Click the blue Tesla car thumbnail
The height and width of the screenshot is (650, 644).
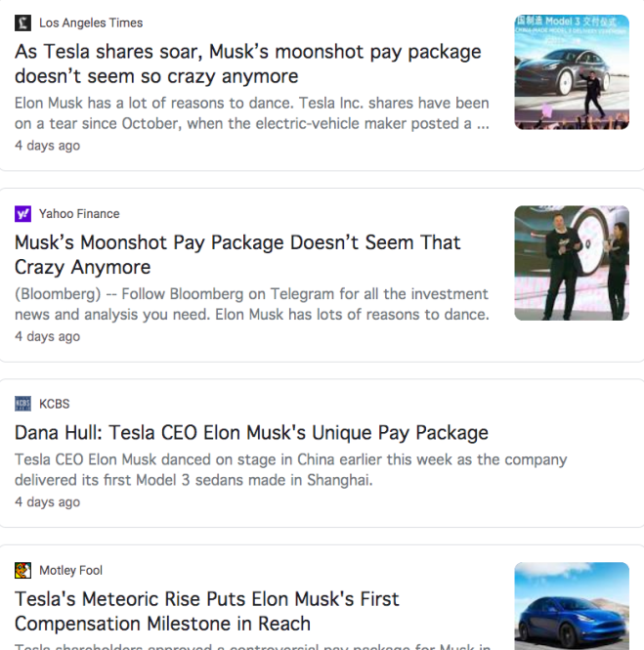point(571,606)
